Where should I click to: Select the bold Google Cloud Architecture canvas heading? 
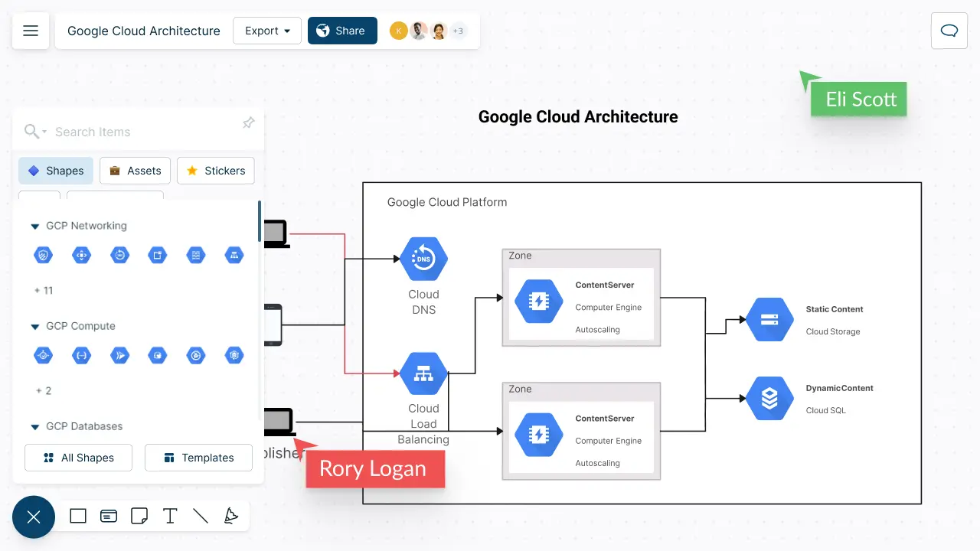pyautogui.click(x=578, y=117)
